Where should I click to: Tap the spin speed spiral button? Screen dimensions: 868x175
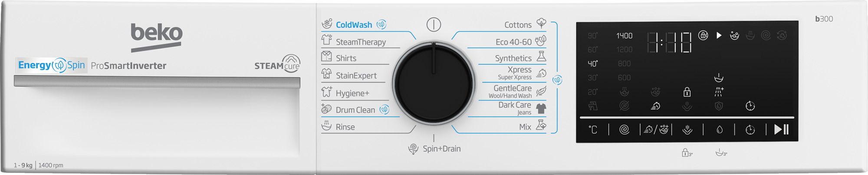(x=624, y=129)
